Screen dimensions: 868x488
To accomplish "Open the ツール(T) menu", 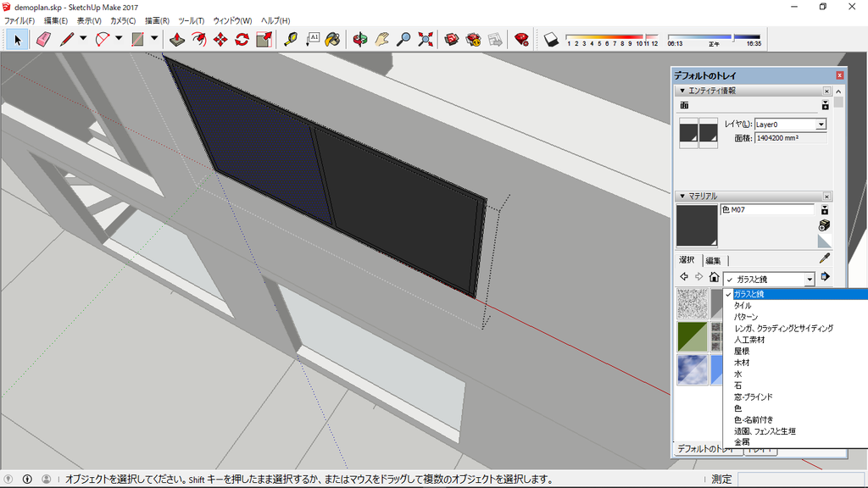I will point(192,20).
